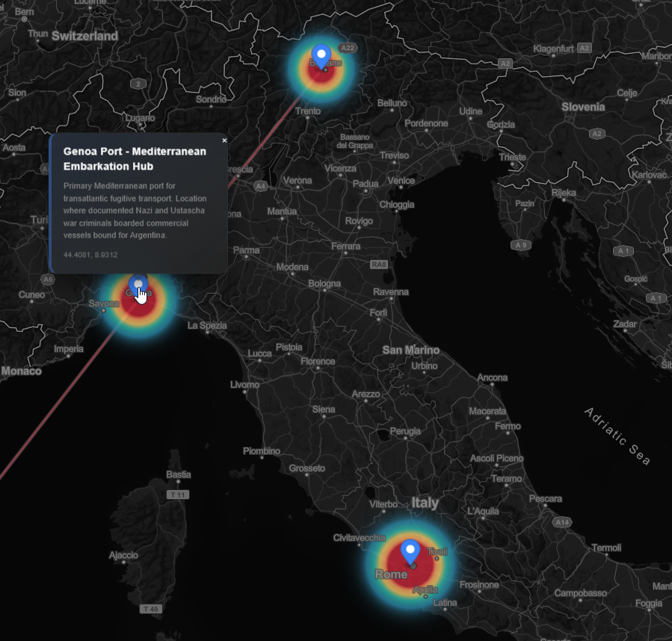Click the Switzerland country label
This screenshot has height=641, width=672.
[x=84, y=35]
